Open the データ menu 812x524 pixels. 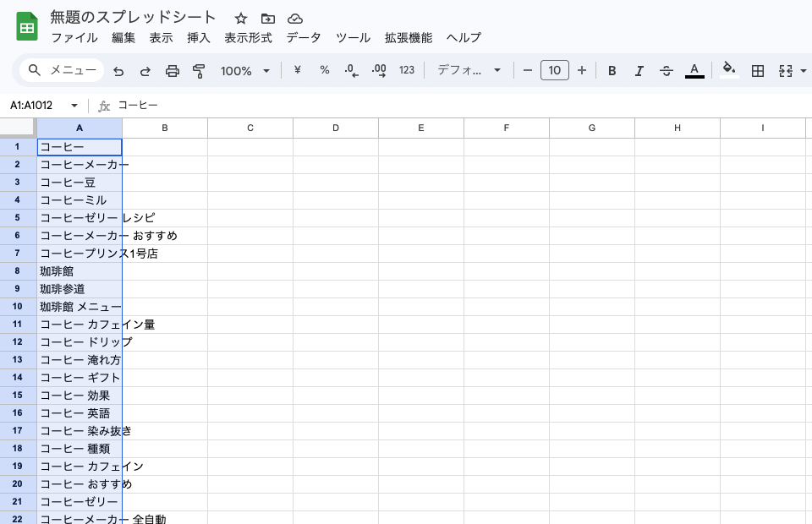point(304,38)
